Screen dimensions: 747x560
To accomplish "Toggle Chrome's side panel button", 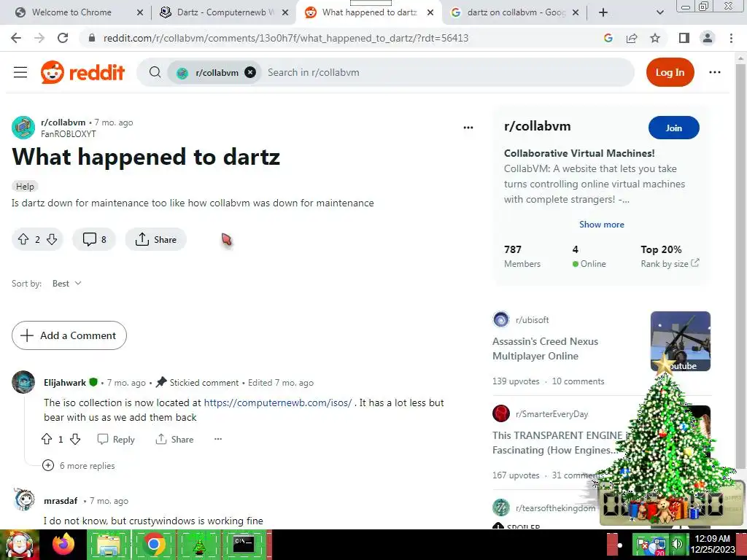I will (684, 38).
